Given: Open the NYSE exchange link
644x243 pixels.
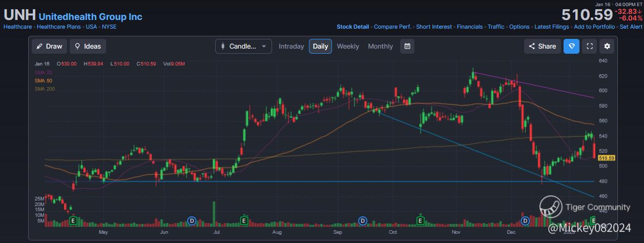Looking at the screenshot, I should [109, 27].
